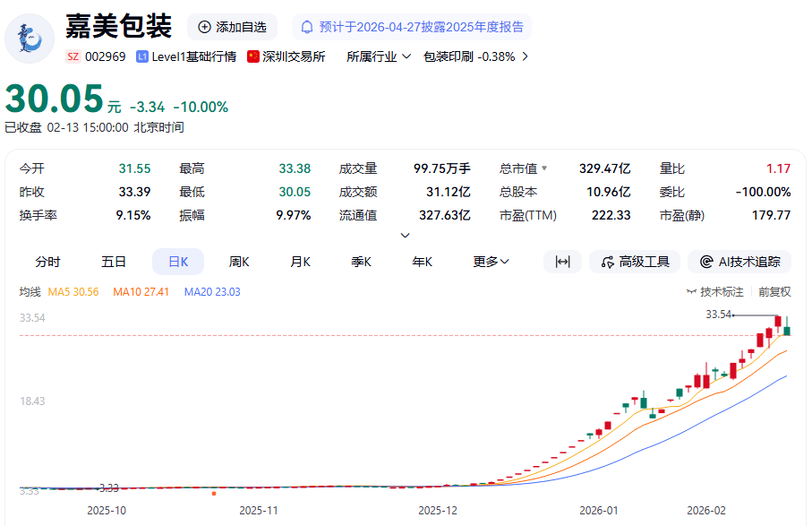Select the 周K chart tab

point(239,262)
